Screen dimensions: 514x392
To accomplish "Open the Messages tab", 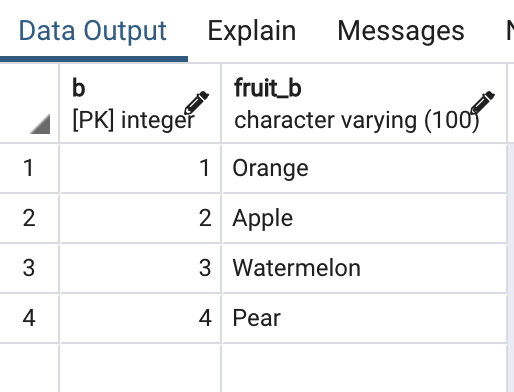I will pyautogui.click(x=401, y=31).
